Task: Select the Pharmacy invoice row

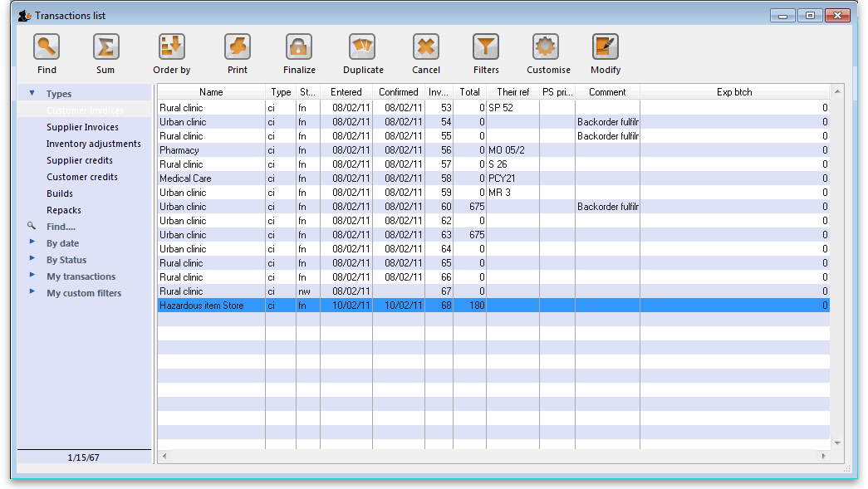Action: tap(211, 150)
